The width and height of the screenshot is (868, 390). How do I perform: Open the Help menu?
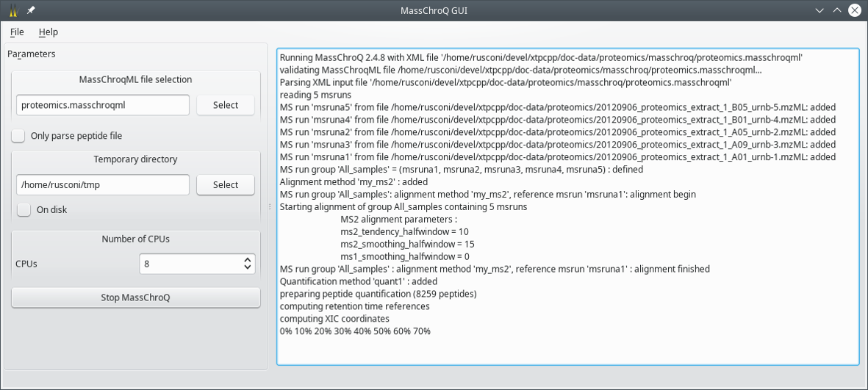[49, 32]
